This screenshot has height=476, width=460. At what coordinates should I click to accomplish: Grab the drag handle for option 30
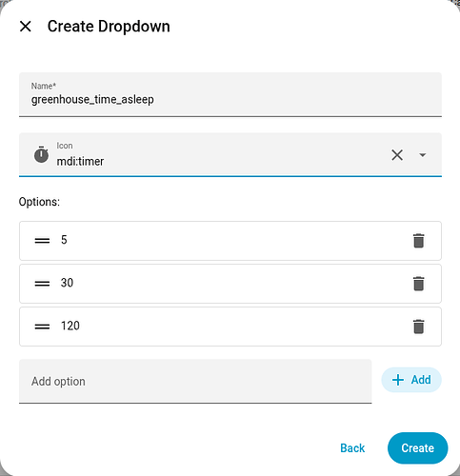click(x=42, y=284)
